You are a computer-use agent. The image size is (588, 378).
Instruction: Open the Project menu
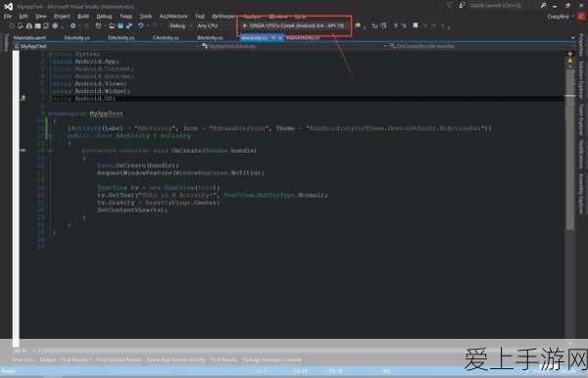tap(62, 16)
